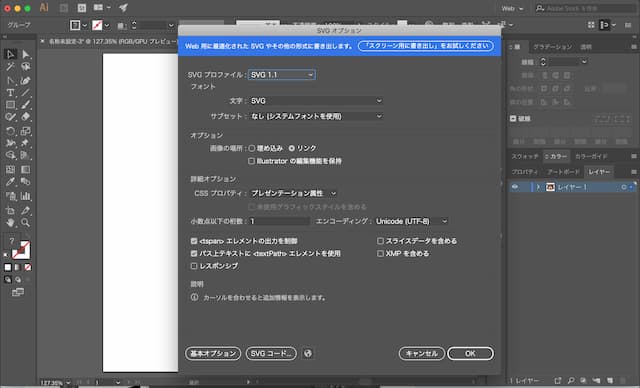The height and width of the screenshot is (388, 640).
Task: Switch to the プロパティ panel tab
Action: pyautogui.click(x=524, y=172)
